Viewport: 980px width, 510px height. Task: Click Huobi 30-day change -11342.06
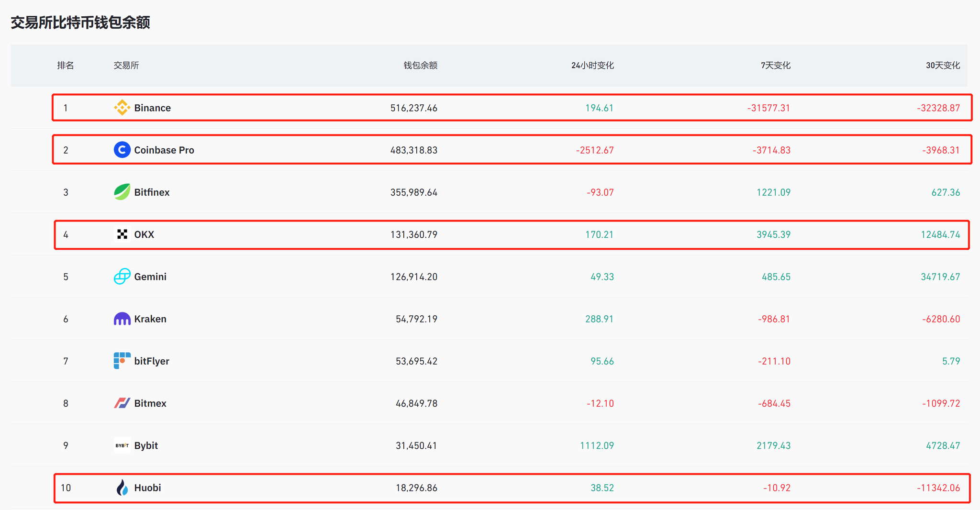pos(938,488)
